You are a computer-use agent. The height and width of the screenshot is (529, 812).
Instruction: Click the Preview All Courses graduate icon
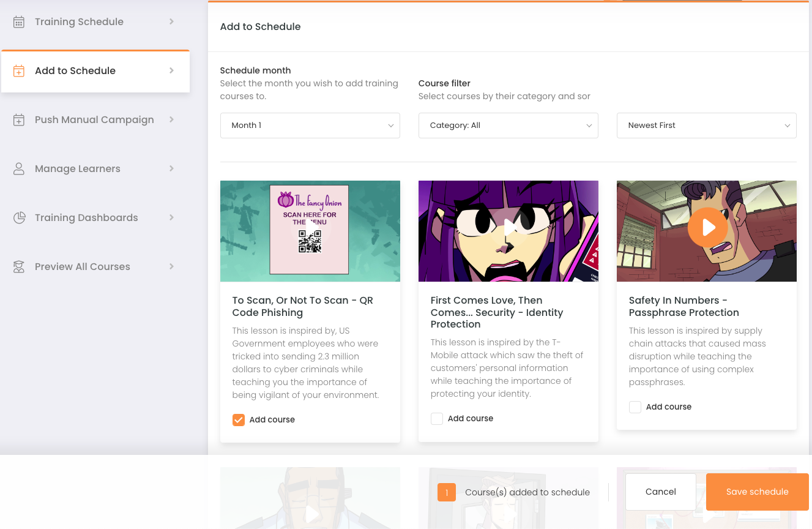click(19, 267)
